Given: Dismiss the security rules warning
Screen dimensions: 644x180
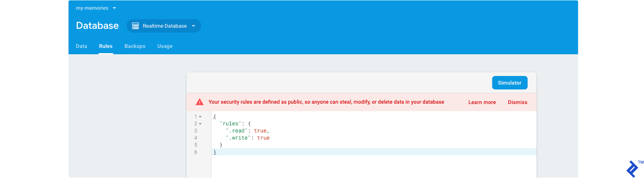Looking at the screenshot, I should pyautogui.click(x=517, y=102).
